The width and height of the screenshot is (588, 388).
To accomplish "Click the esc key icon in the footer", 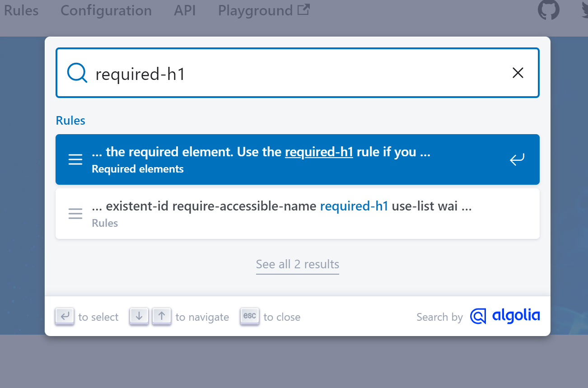I will click(x=250, y=316).
